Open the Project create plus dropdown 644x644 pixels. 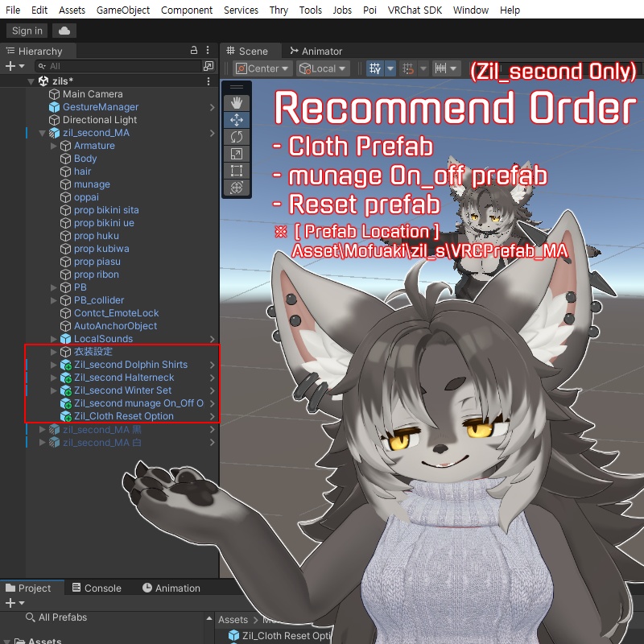pos(14,603)
